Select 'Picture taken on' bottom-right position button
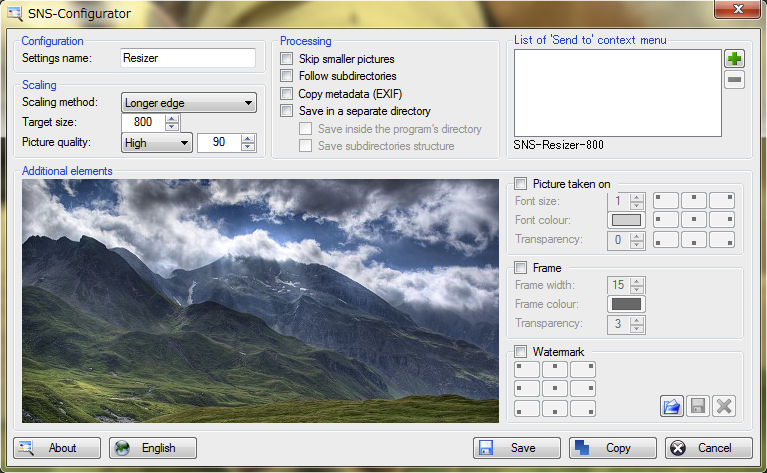The image size is (767, 473). coord(722,239)
